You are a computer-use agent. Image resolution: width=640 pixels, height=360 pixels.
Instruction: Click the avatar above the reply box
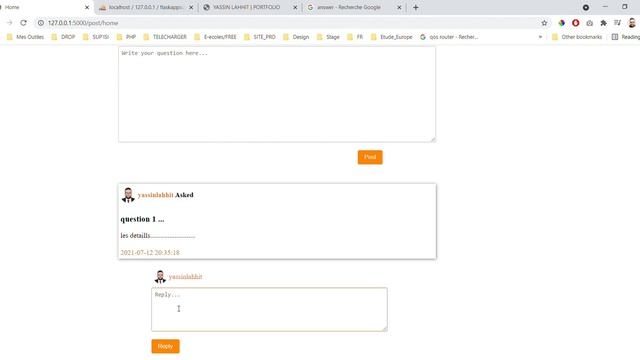click(x=160, y=276)
